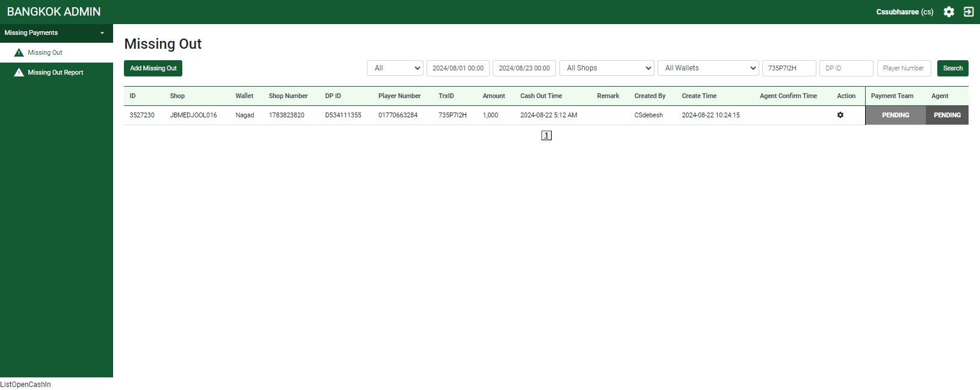Click the Shop Number column header
Viewport: 980px width, 390px height.
288,96
